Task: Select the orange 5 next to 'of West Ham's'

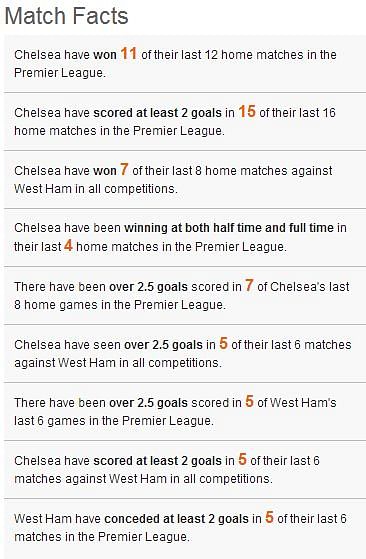Action: coord(249,402)
